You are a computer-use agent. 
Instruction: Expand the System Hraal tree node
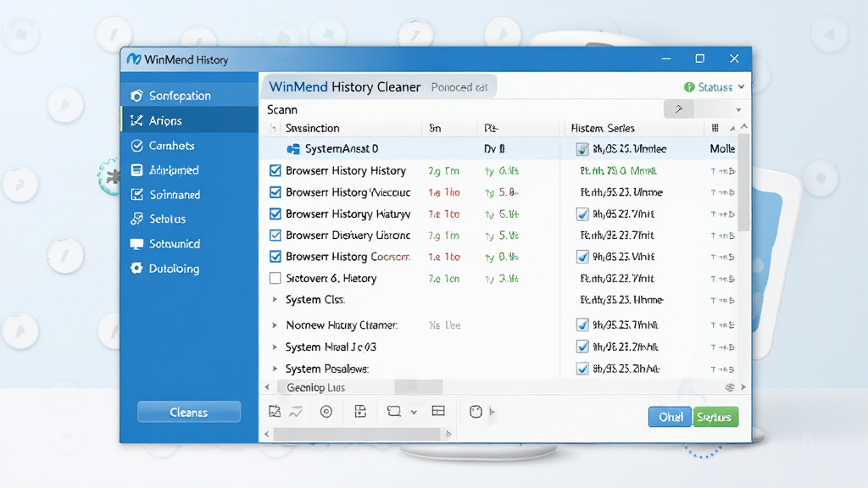275,347
